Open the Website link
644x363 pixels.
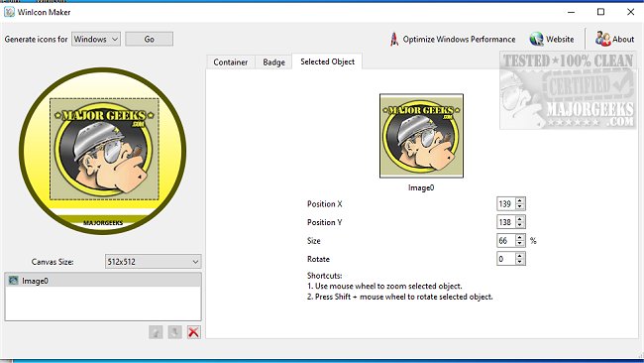tap(552, 39)
